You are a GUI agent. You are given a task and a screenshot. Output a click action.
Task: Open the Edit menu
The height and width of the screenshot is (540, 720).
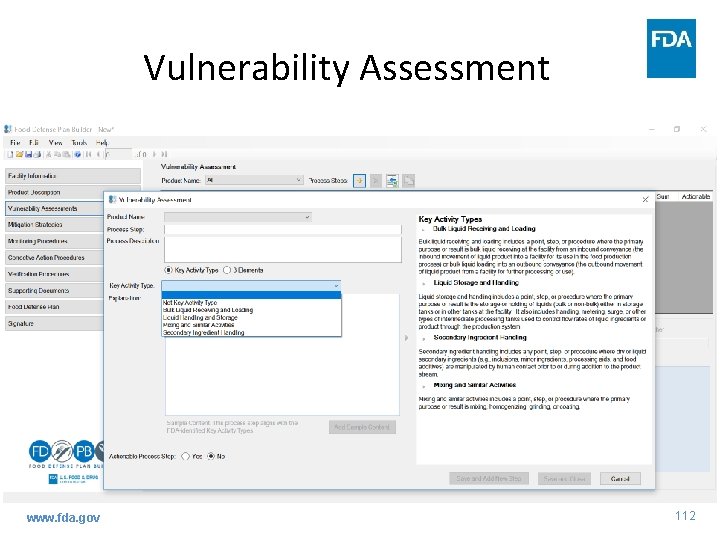[x=34, y=142]
